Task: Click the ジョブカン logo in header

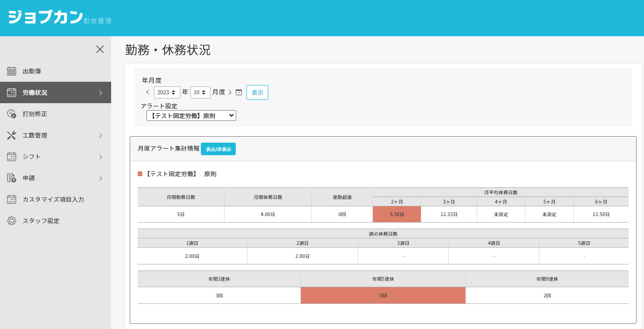Action: tap(45, 17)
